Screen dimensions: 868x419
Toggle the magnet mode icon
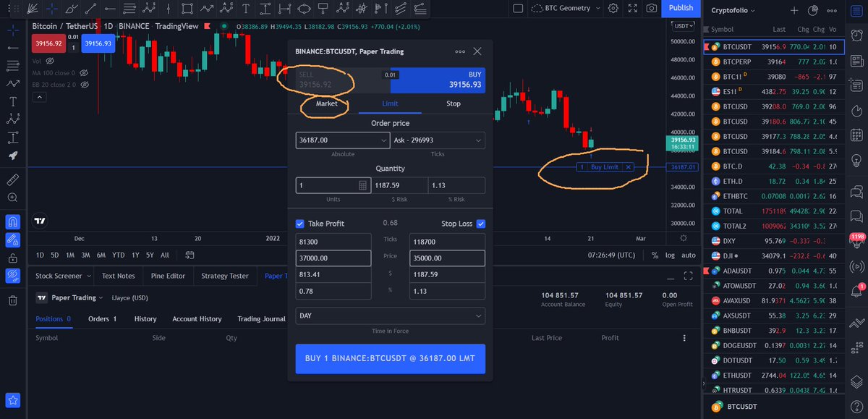pyautogui.click(x=13, y=221)
